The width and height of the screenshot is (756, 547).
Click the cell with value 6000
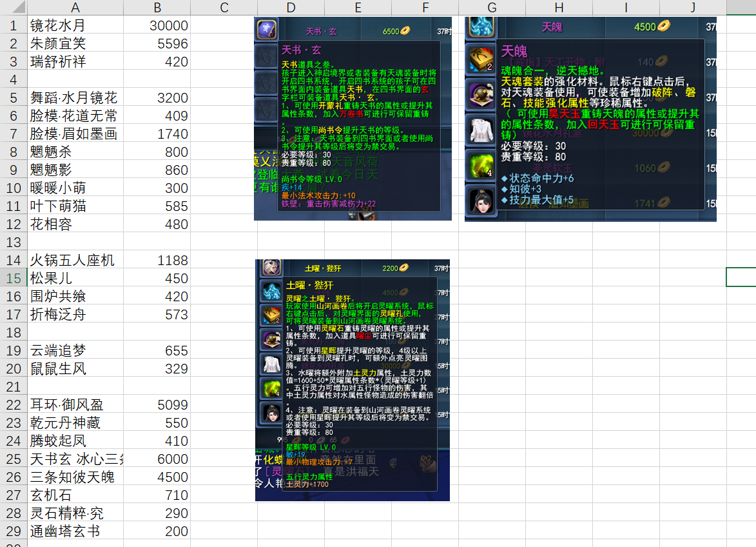click(157, 459)
